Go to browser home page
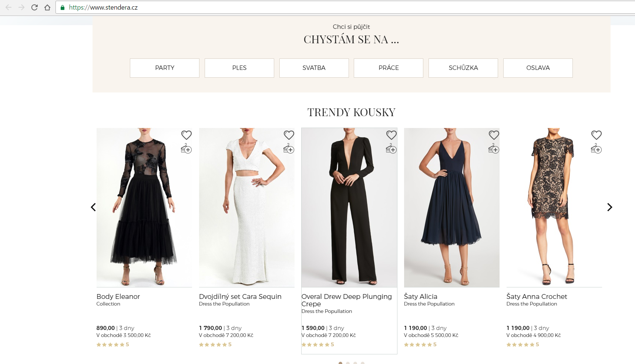The width and height of the screenshot is (635, 364). [47, 7]
